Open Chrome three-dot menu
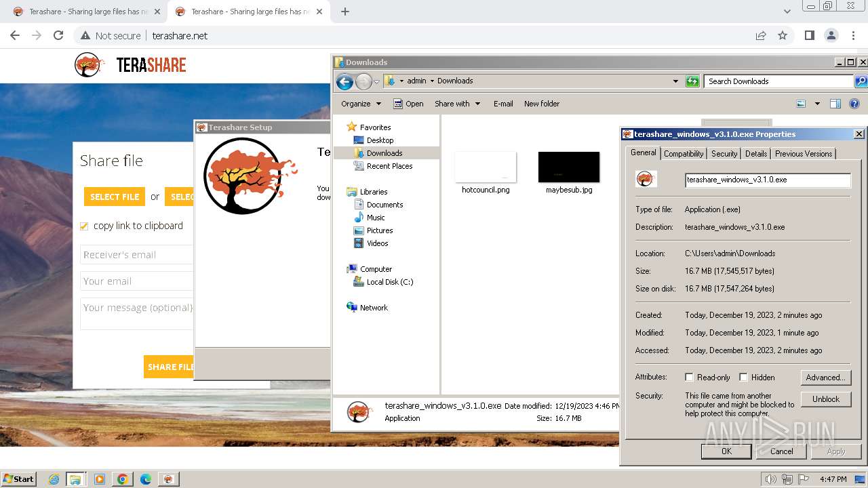 coord(852,35)
